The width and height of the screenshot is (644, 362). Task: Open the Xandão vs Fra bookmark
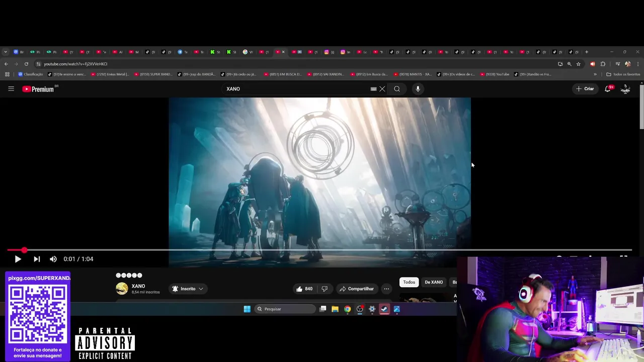[x=532, y=74]
